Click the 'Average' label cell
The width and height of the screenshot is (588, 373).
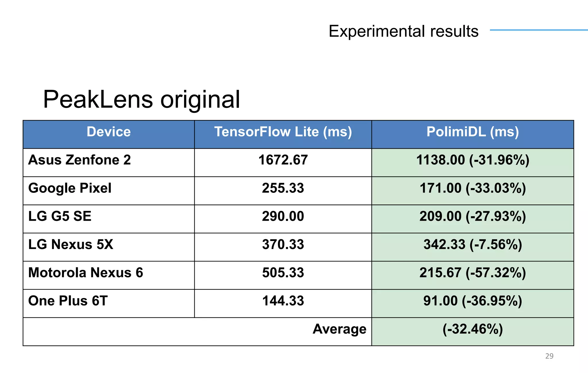(x=197, y=331)
